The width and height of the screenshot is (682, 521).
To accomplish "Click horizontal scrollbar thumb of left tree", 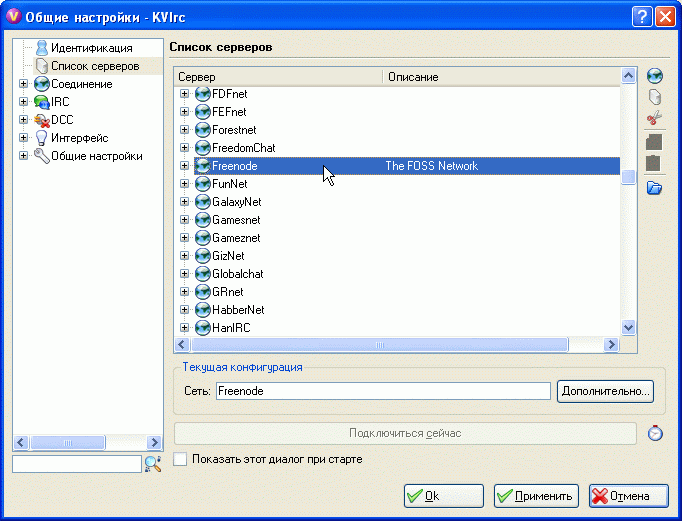I will click(x=67, y=443).
